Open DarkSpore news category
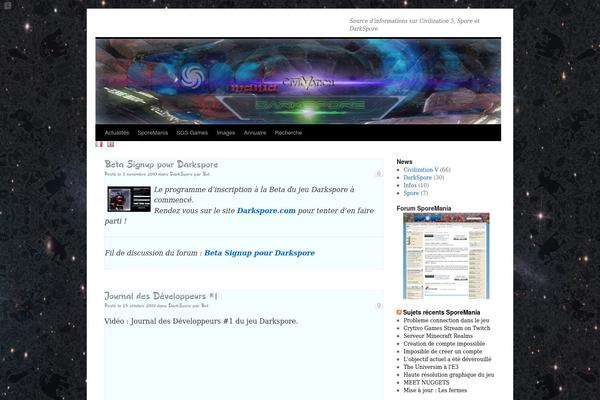This screenshot has width=600, height=400. tap(417, 178)
